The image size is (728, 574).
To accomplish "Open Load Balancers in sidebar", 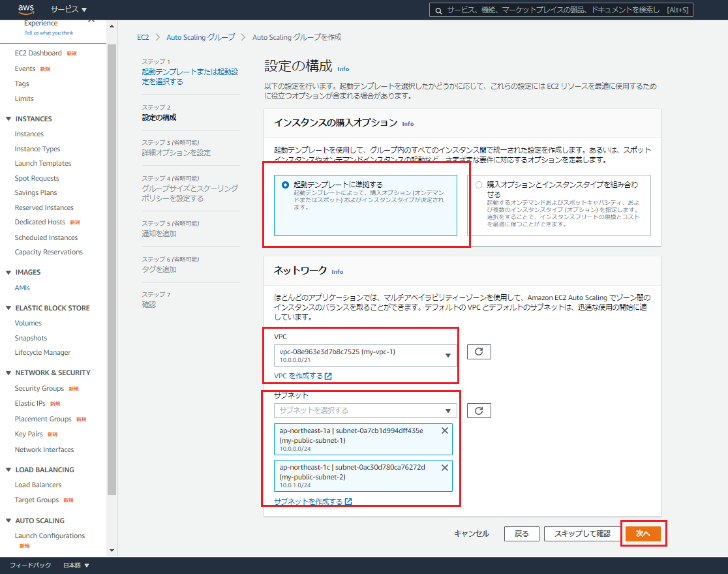I will point(38,485).
